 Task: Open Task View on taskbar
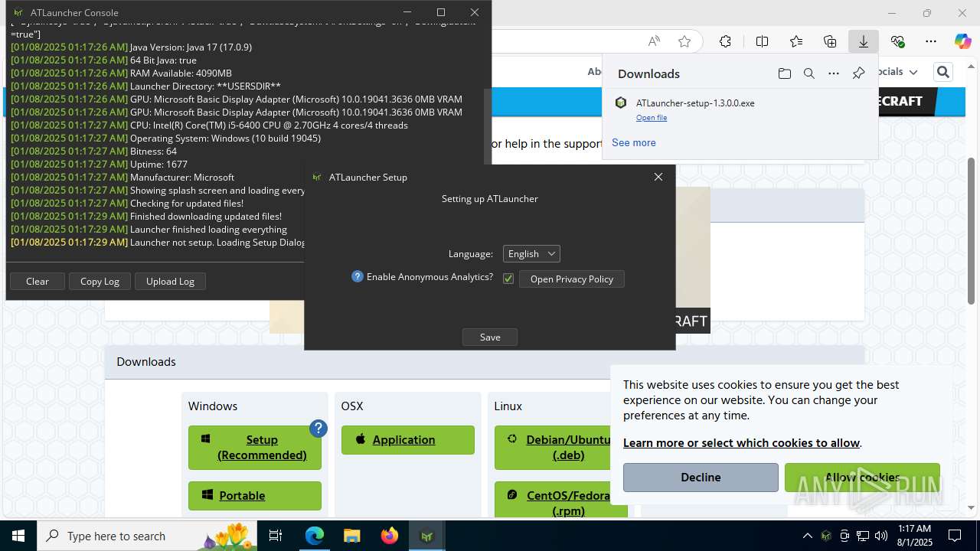tap(276, 536)
